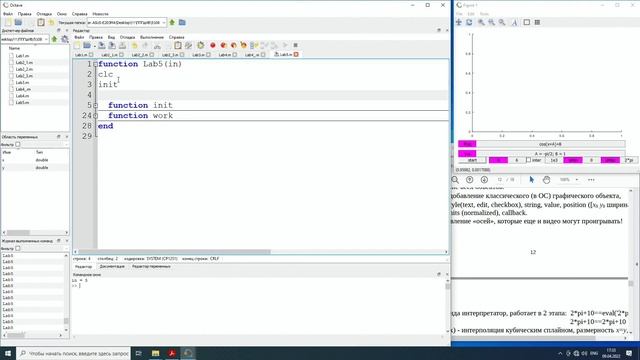Click the taskbar search box
Screen dimensions: 640x360
pos(74,353)
